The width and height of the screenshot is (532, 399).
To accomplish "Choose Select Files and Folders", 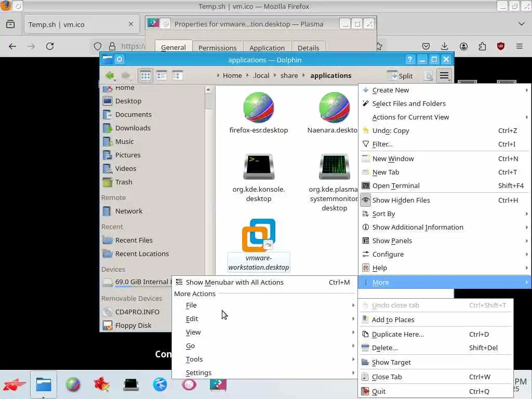I will coord(445,103).
